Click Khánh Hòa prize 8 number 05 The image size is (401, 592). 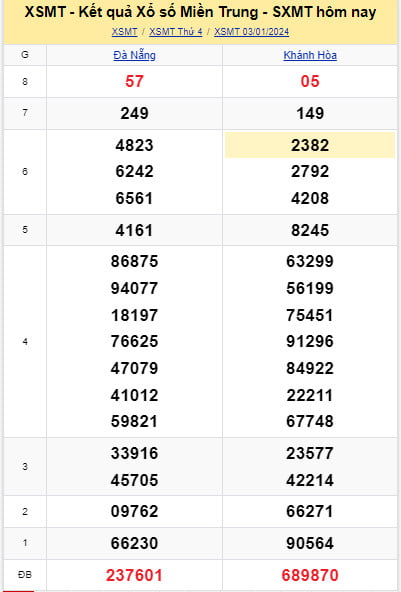click(310, 81)
